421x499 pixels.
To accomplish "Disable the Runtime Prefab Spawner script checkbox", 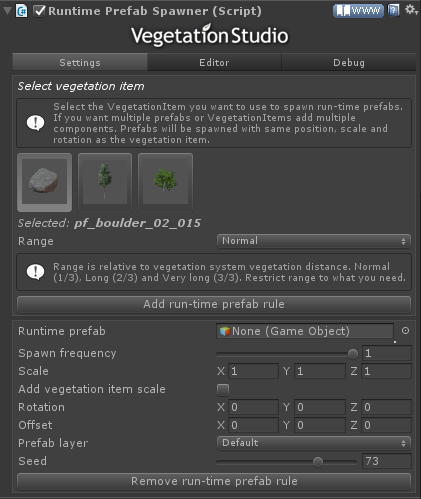I will (39, 11).
